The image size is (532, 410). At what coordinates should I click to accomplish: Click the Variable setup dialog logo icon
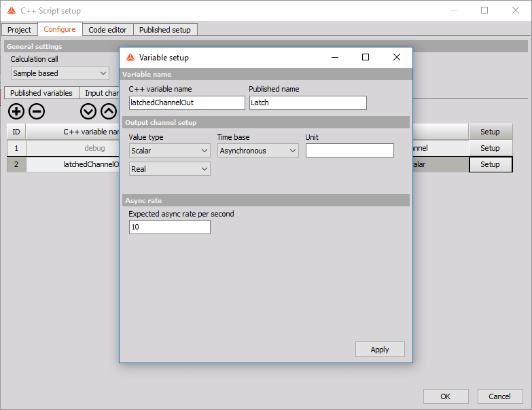[x=130, y=58]
